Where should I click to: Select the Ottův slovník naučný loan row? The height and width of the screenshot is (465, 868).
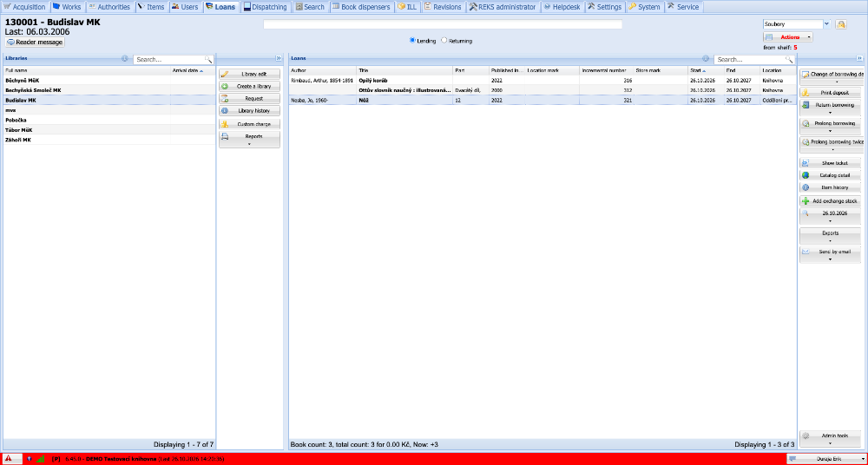click(542, 90)
